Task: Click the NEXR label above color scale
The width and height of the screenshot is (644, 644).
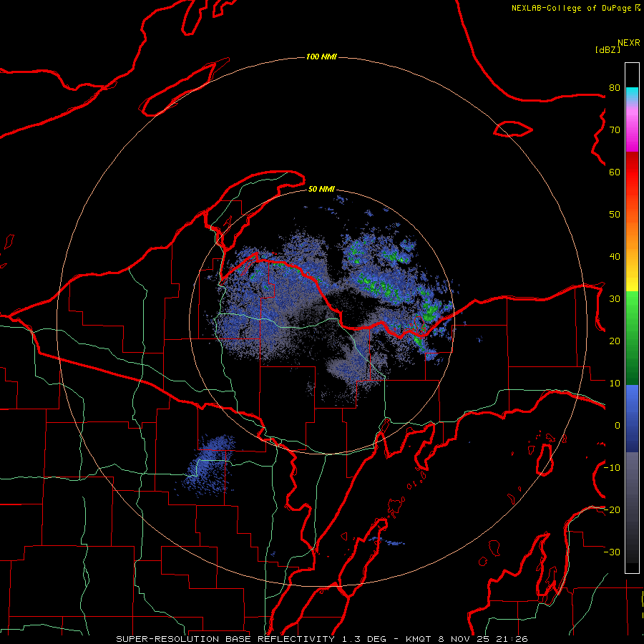Action: (629, 43)
